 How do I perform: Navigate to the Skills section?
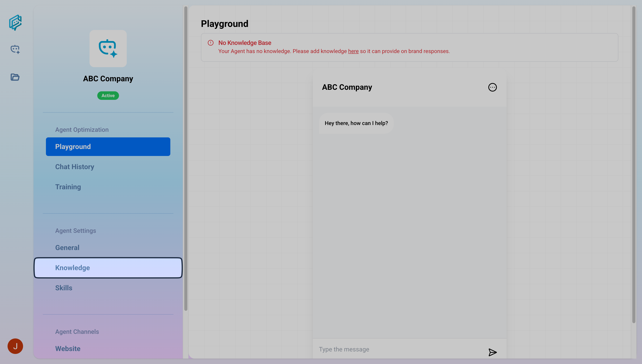pos(64,288)
